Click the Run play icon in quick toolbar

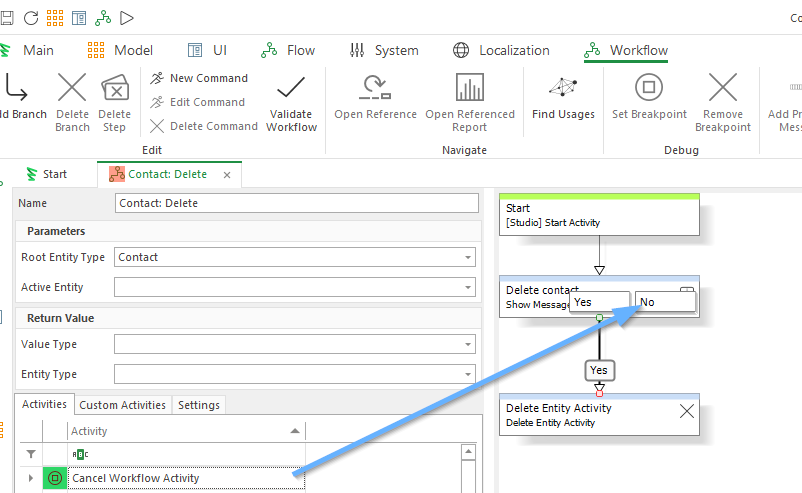pyautogui.click(x=127, y=18)
